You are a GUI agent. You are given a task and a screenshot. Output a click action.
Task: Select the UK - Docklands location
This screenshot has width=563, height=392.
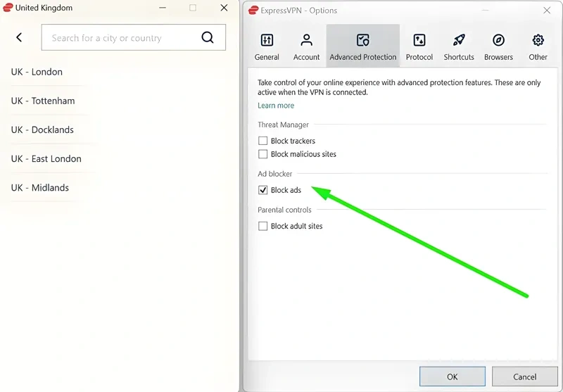tap(42, 129)
